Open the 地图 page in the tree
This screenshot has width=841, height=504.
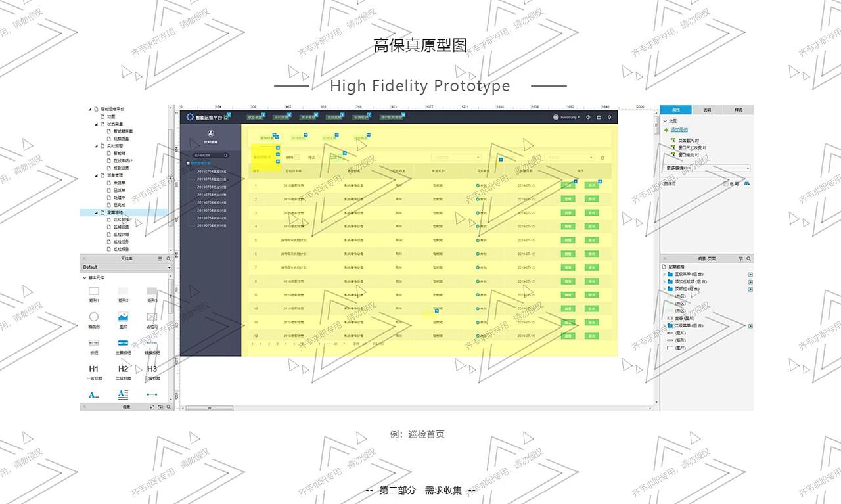click(111, 116)
